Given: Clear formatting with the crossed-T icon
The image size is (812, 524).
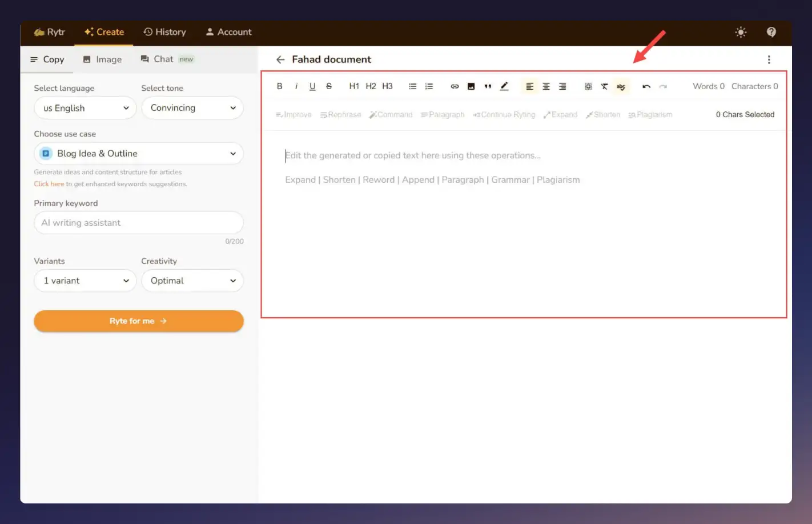Looking at the screenshot, I should pos(605,86).
